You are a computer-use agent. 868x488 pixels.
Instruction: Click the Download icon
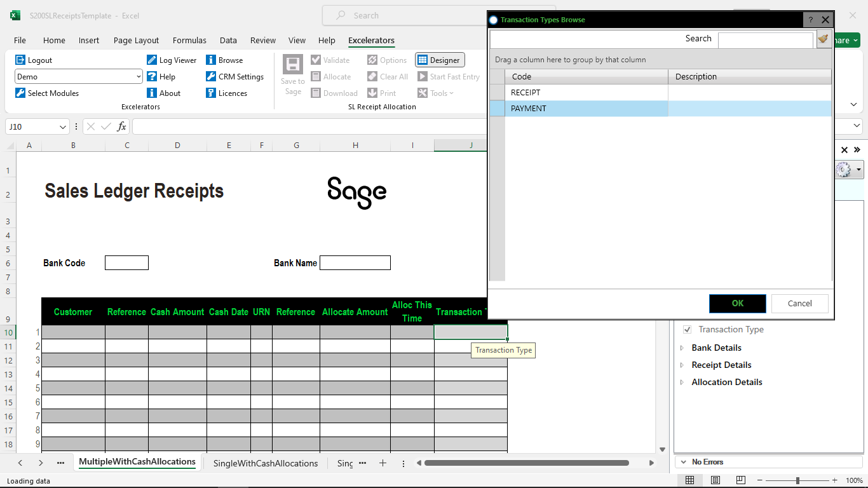(316, 93)
